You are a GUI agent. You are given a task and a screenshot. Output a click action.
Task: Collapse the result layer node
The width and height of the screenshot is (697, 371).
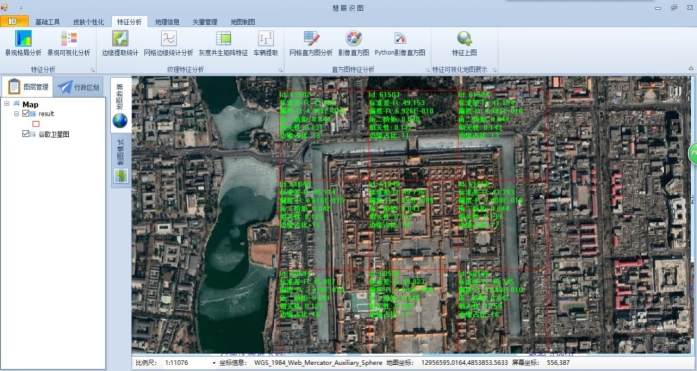coord(16,114)
